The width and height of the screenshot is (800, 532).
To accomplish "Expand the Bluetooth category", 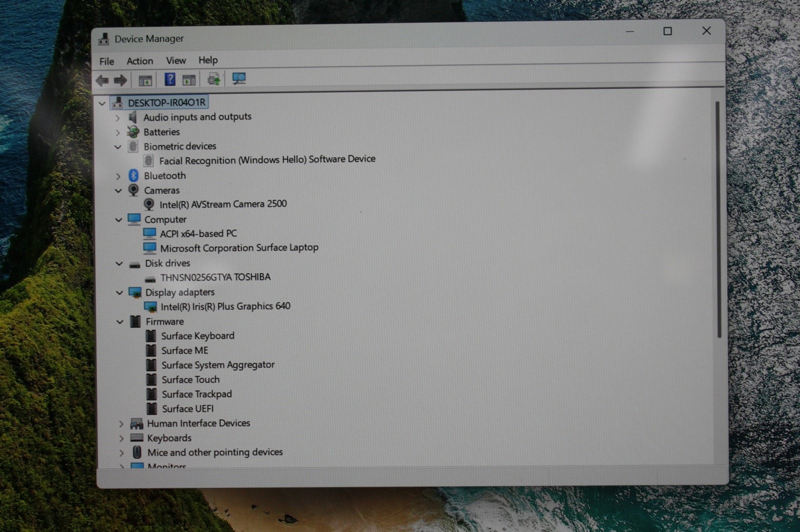I will click(x=118, y=176).
